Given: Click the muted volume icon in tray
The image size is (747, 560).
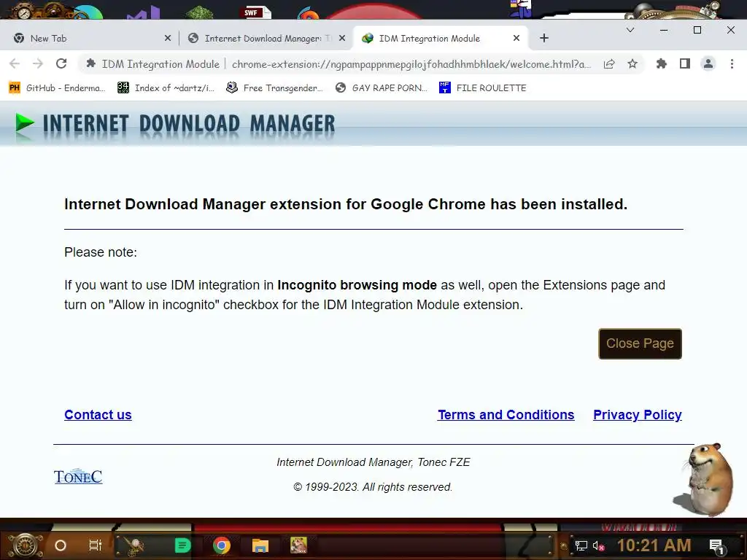Looking at the screenshot, I should click(x=599, y=545).
